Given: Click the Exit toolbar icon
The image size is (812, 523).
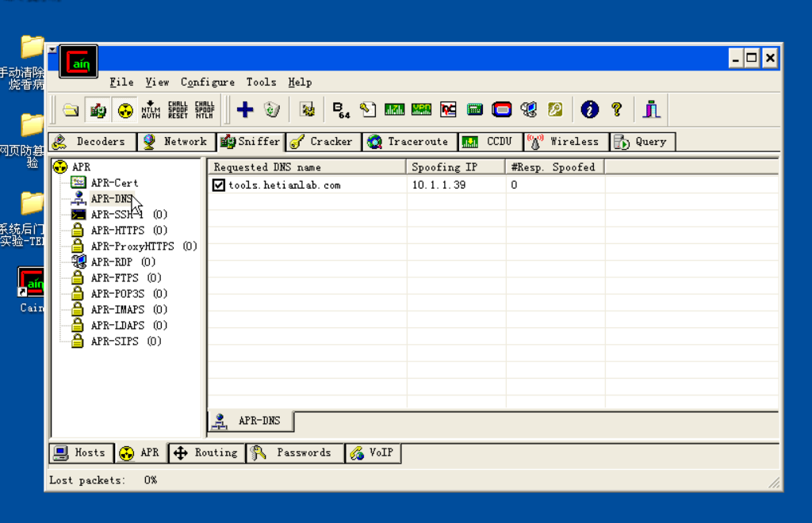Looking at the screenshot, I should 652,109.
